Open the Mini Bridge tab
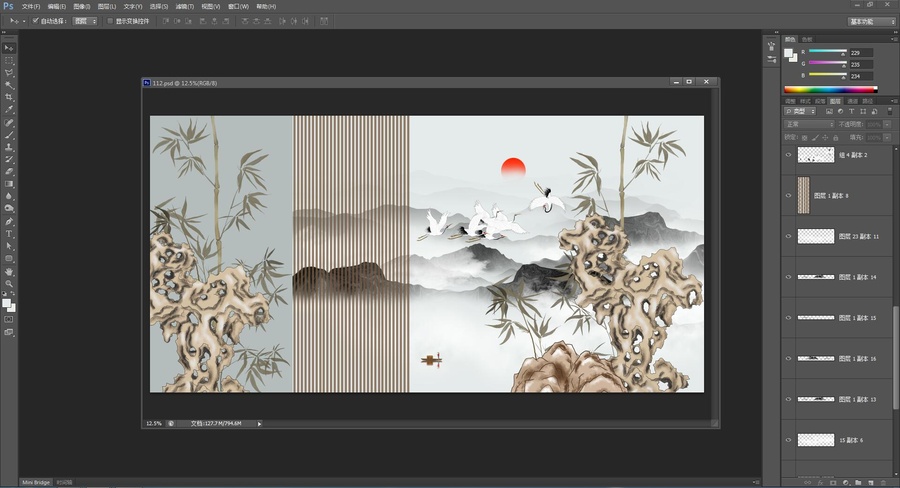 pos(36,482)
